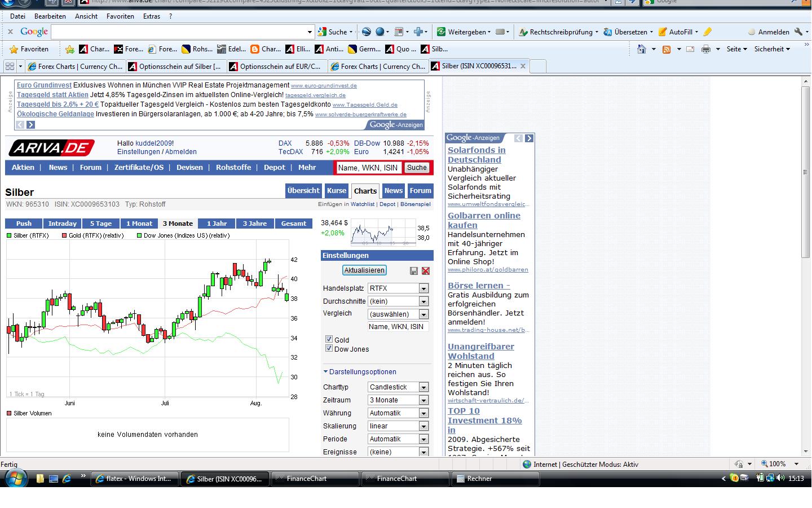
Task: Open the Ereignisse dropdown
Action: click(x=398, y=452)
